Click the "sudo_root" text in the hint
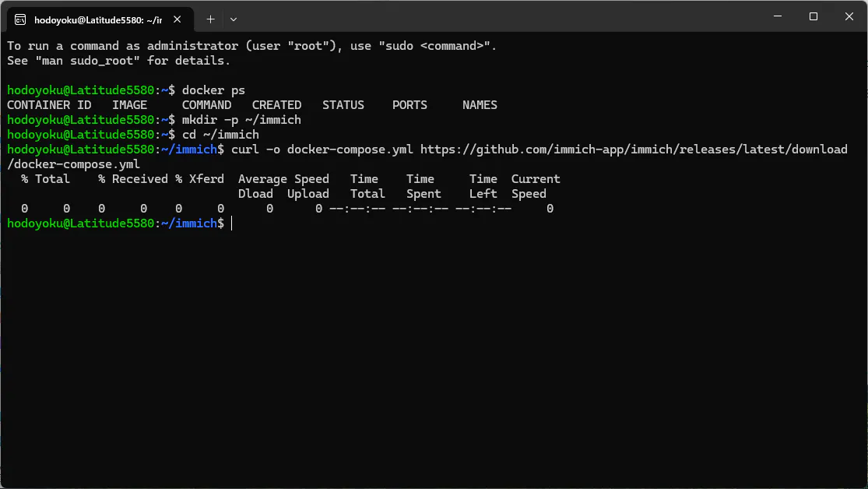This screenshot has height=489, width=868. tap(101, 61)
